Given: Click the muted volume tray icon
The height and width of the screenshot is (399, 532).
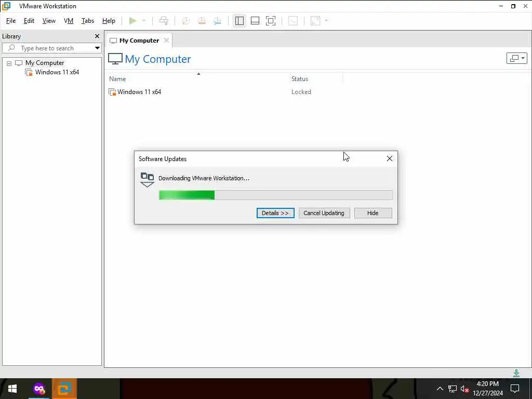Looking at the screenshot, I should pyautogui.click(x=464, y=389).
